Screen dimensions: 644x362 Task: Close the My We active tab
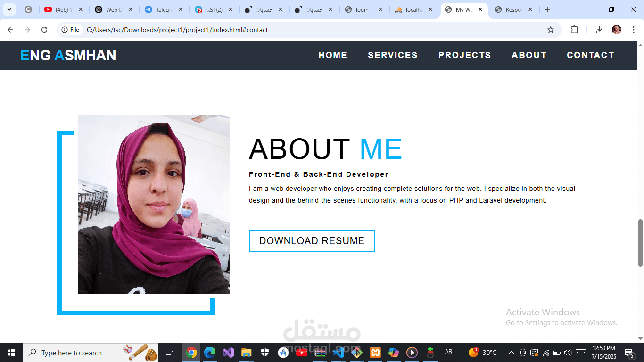click(x=480, y=9)
